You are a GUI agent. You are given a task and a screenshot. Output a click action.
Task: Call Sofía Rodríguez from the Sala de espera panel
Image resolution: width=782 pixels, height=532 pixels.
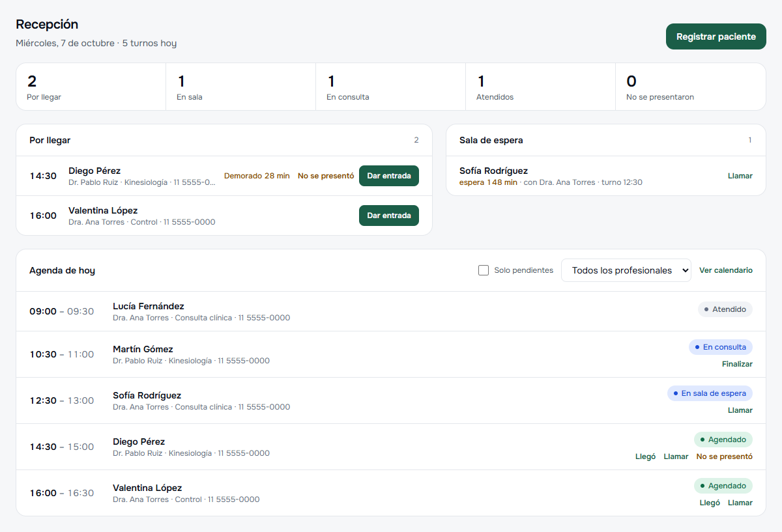tap(740, 176)
